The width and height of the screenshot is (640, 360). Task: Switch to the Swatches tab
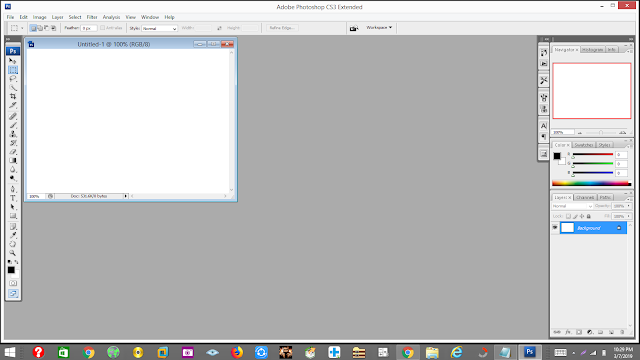pyautogui.click(x=584, y=145)
